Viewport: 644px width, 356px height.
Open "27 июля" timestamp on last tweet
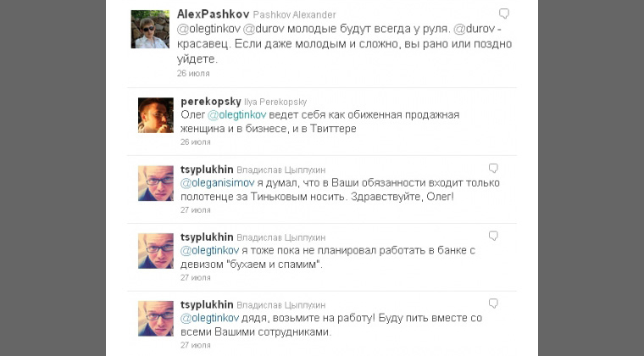[196, 345]
